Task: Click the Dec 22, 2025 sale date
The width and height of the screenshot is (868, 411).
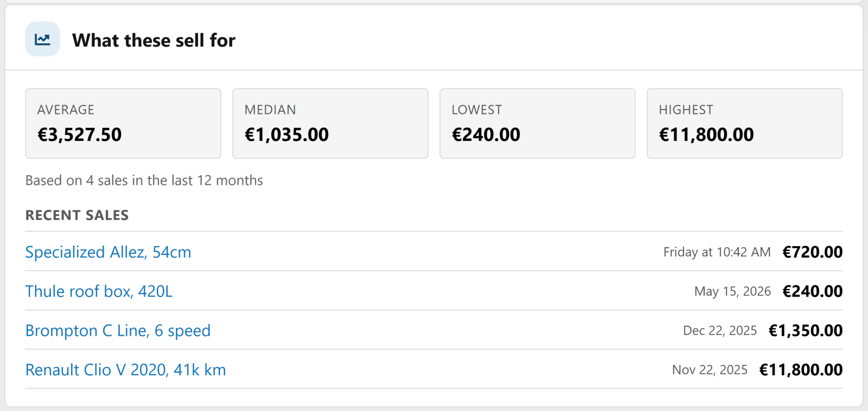Action: 720,331
